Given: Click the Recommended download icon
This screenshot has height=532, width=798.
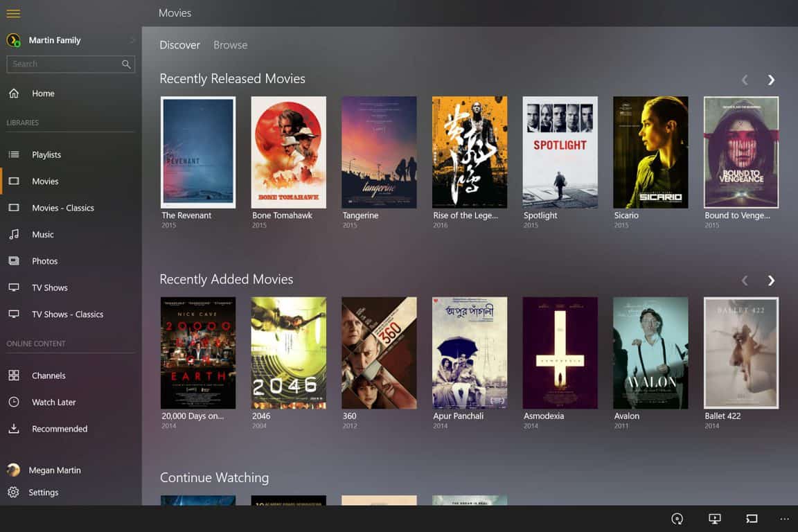Looking at the screenshot, I should (x=14, y=428).
